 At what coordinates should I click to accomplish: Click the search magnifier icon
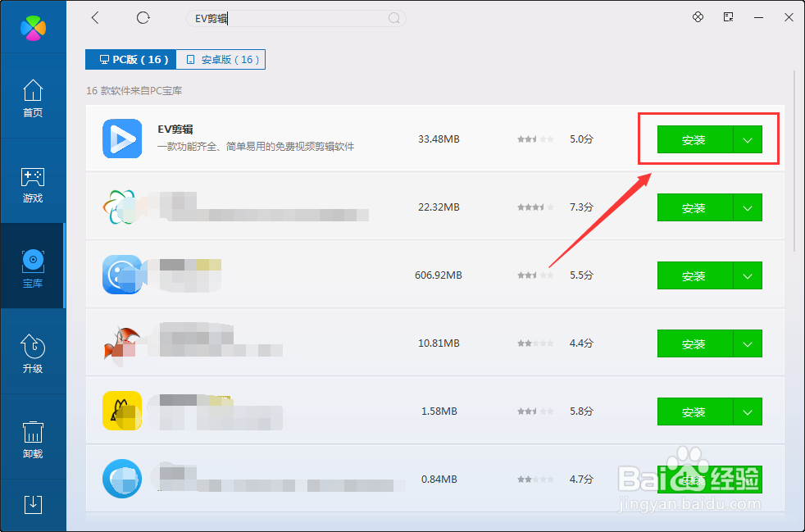(x=393, y=19)
